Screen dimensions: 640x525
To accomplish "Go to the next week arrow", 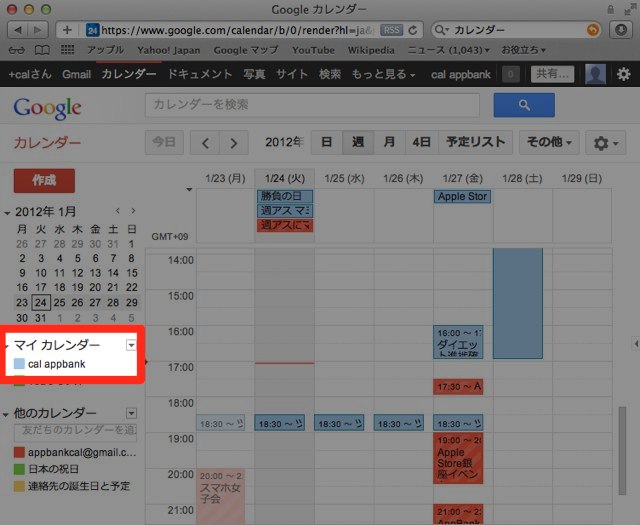I will pos(234,142).
